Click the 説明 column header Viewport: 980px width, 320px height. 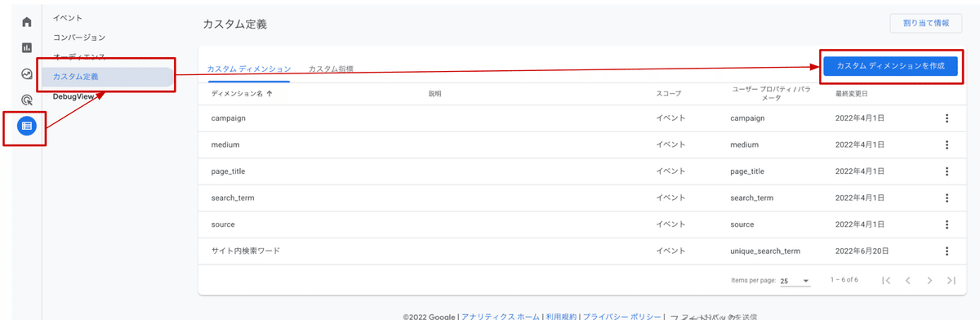[x=434, y=94]
